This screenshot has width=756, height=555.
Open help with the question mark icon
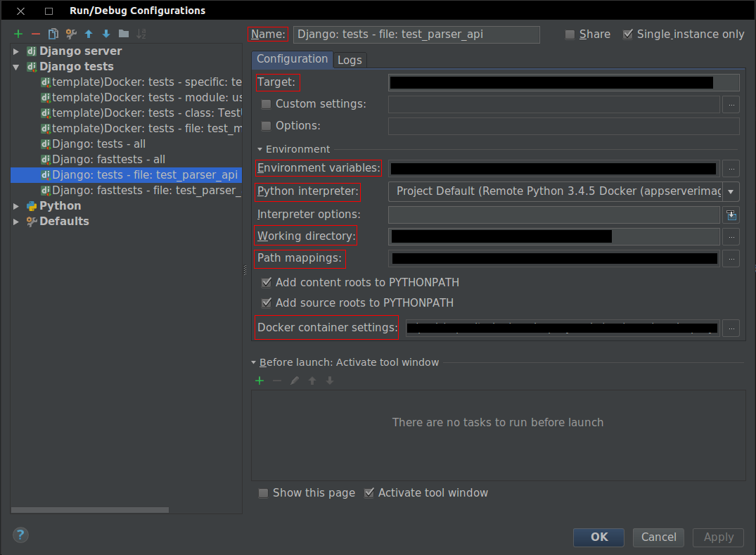coord(20,535)
